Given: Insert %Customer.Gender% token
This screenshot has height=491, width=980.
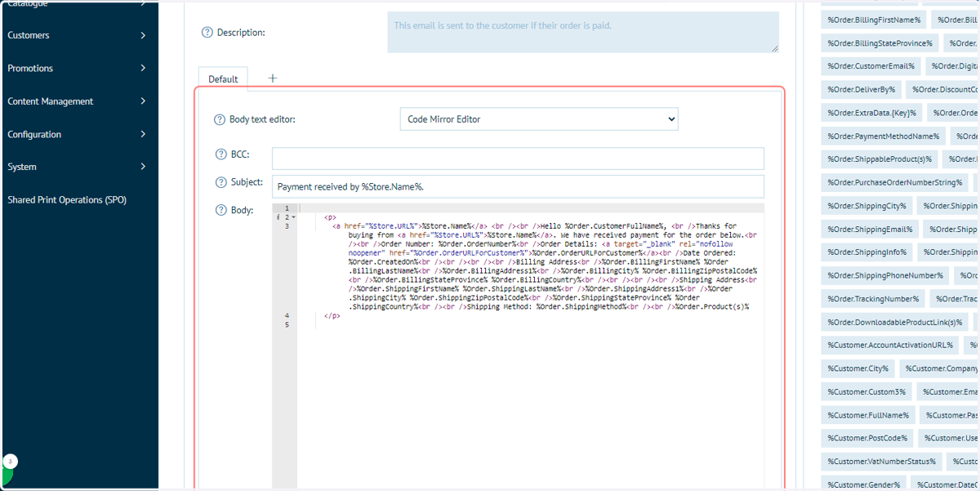Looking at the screenshot, I should click(864, 482).
